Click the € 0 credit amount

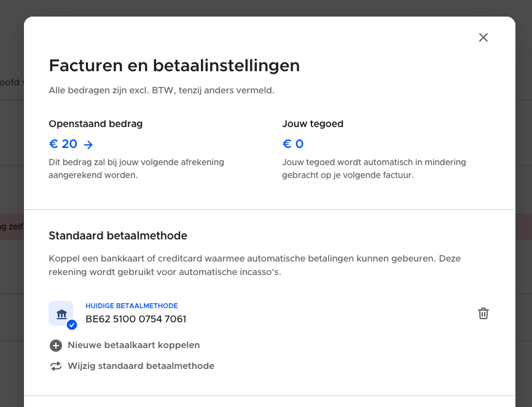(293, 144)
